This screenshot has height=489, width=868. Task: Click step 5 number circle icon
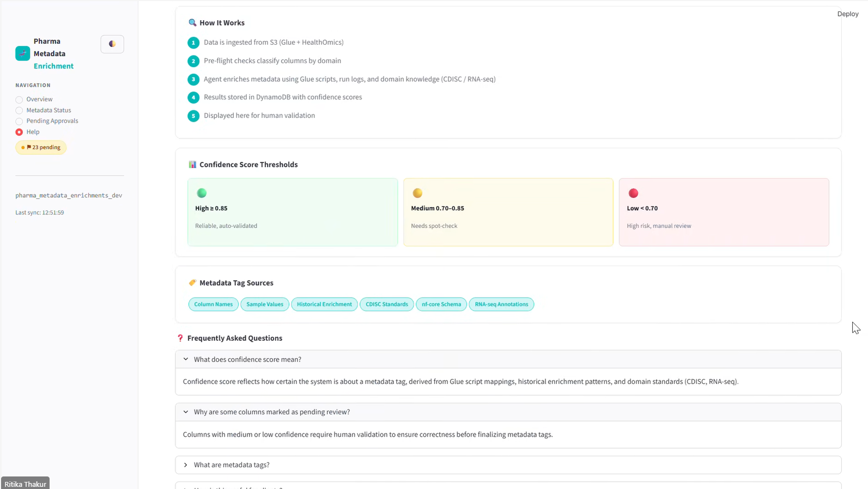pos(193,116)
